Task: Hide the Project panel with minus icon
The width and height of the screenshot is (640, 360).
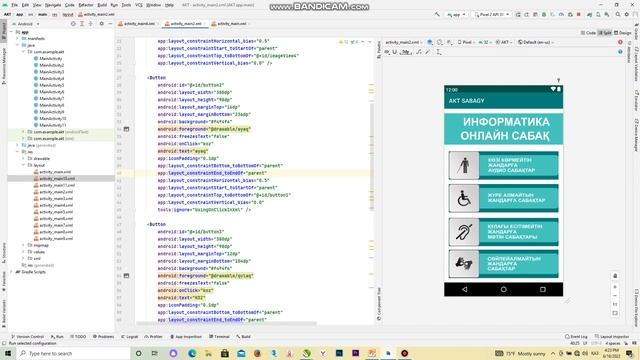Action: click(x=110, y=24)
